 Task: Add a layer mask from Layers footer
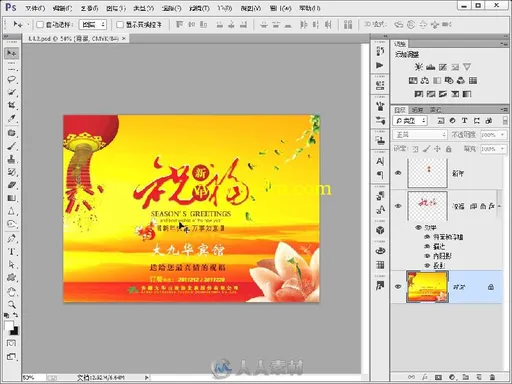[x=438, y=377]
